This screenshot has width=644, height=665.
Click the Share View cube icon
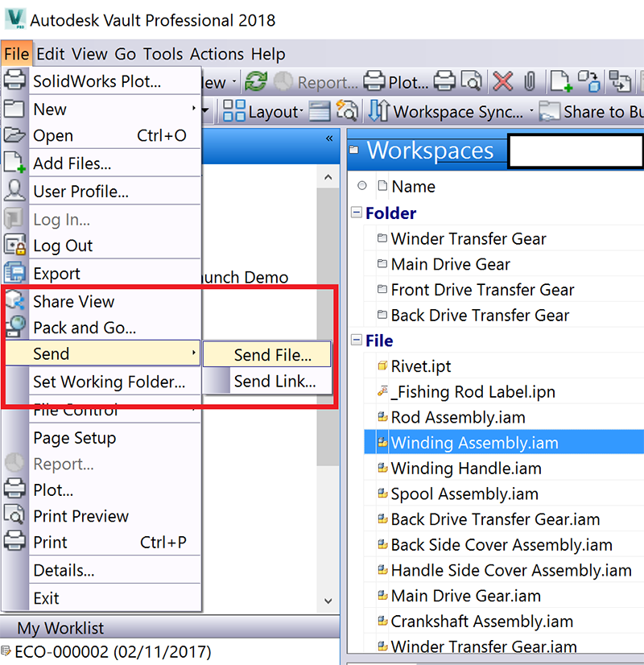pyautogui.click(x=15, y=300)
